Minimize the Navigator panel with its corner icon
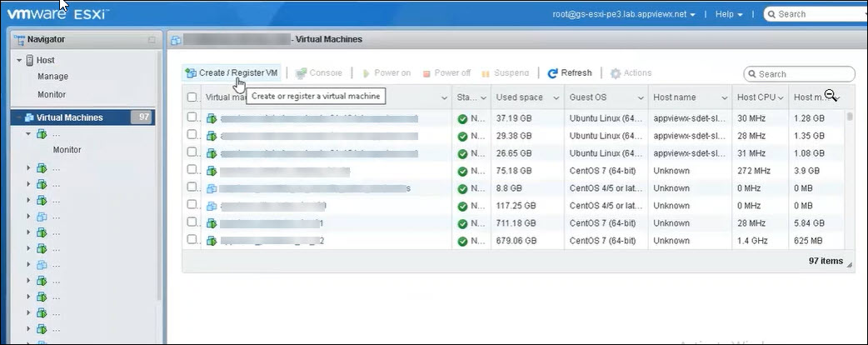This screenshot has height=345, width=868. tap(152, 40)
